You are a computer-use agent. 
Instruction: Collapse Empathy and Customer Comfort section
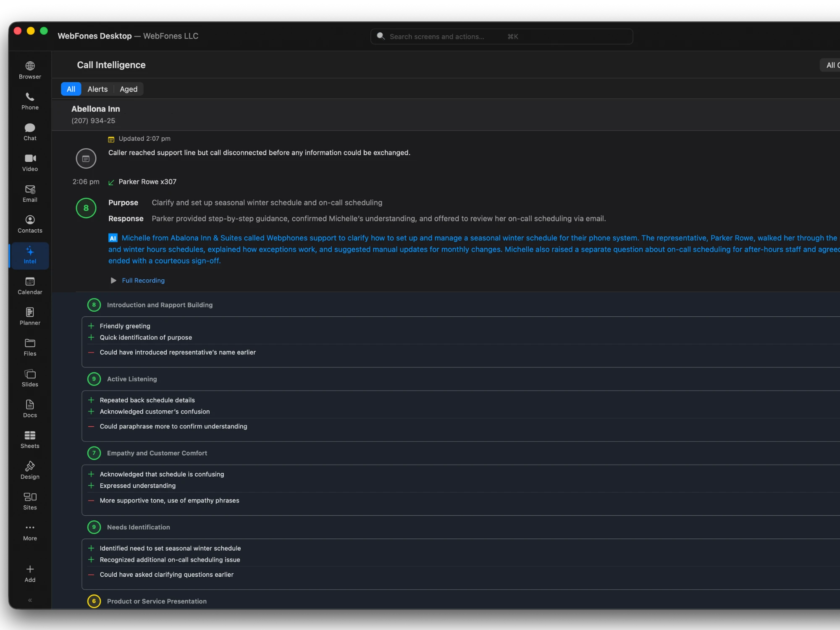point(157,453)
